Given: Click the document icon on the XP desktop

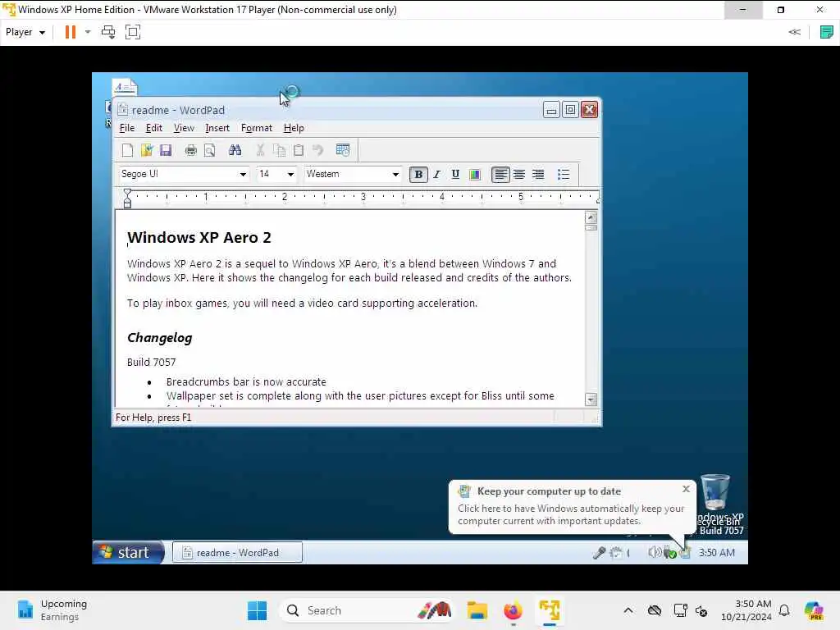Looking at the screenshot, I should 125,87.
